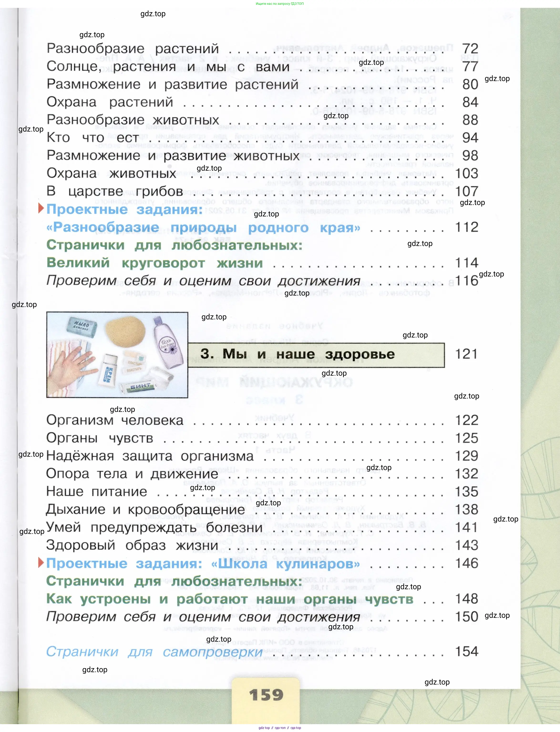Viewport: 560px width, 732px height.
Task: Click «Наше питание» entry
Action: point(97,492)
